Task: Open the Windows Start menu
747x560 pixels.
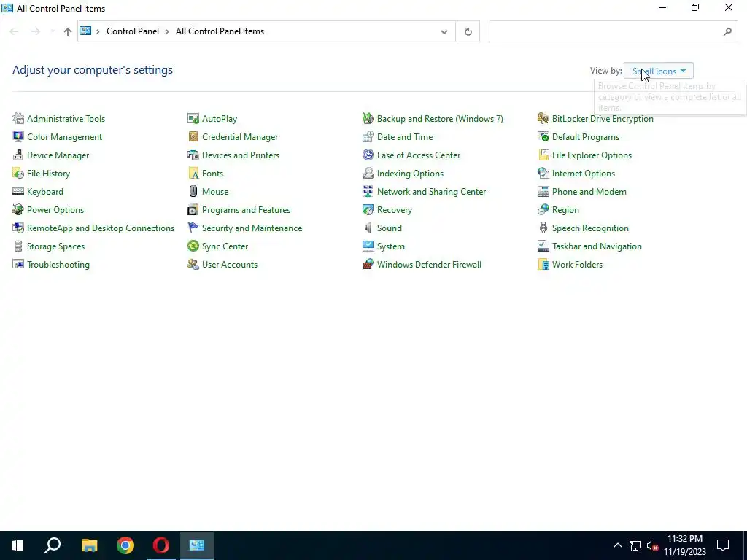Action: 18,545
